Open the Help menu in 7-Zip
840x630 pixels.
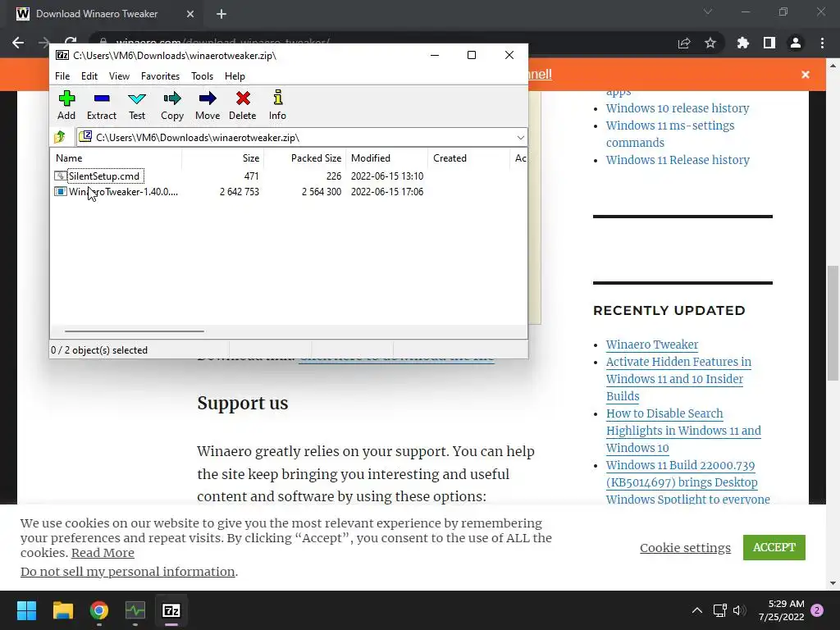(x=235, y=76)
